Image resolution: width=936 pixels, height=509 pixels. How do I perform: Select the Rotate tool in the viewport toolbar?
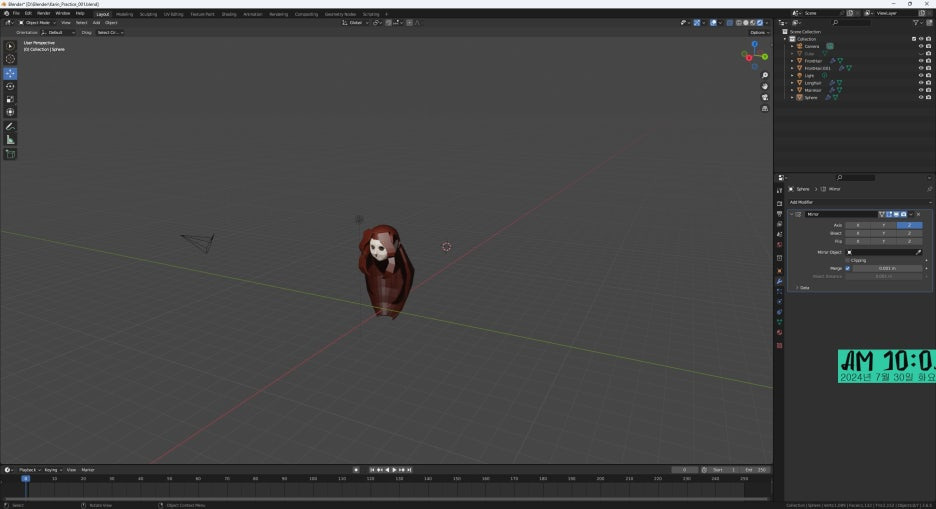pos(11,86)
